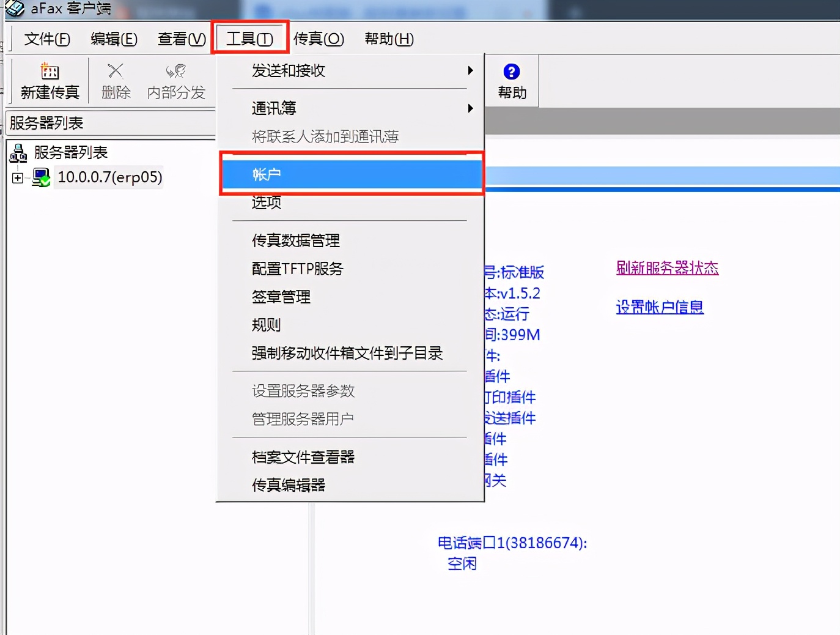Click the 设置帐户信息 link
This screenshot has width=840, height=635.
(x=660, y=307)
